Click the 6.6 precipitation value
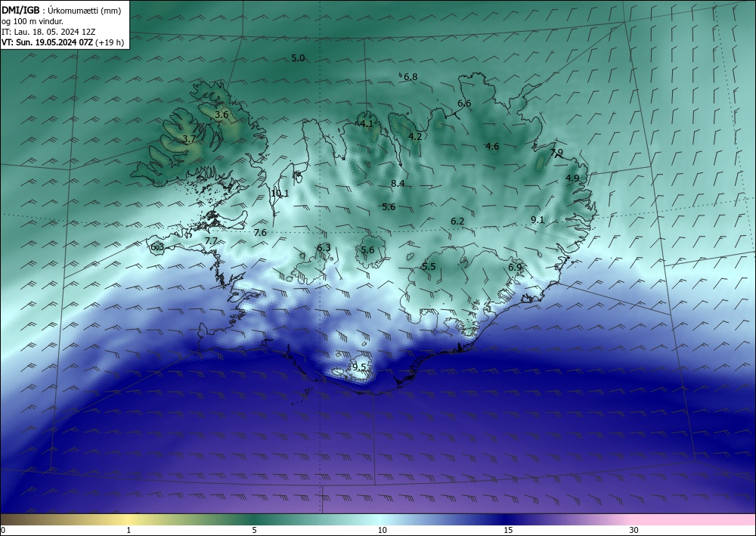This screenshot has height=536, width=756. coord(464,103)
